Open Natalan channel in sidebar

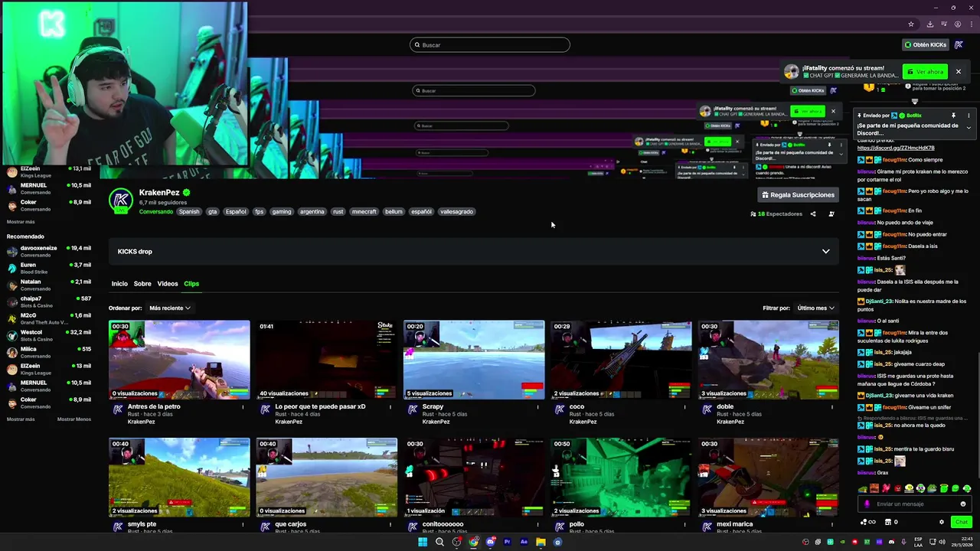(x=49, y=285)
